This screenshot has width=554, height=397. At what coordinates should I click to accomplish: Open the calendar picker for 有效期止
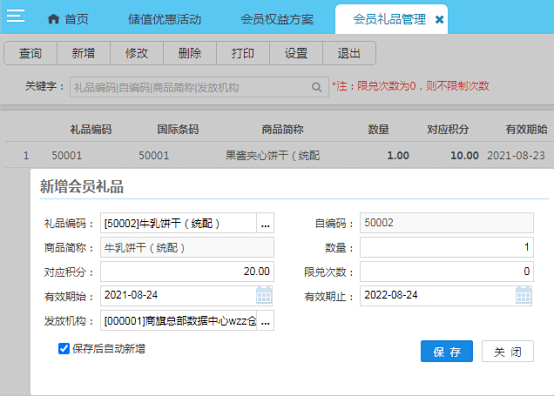524,295
